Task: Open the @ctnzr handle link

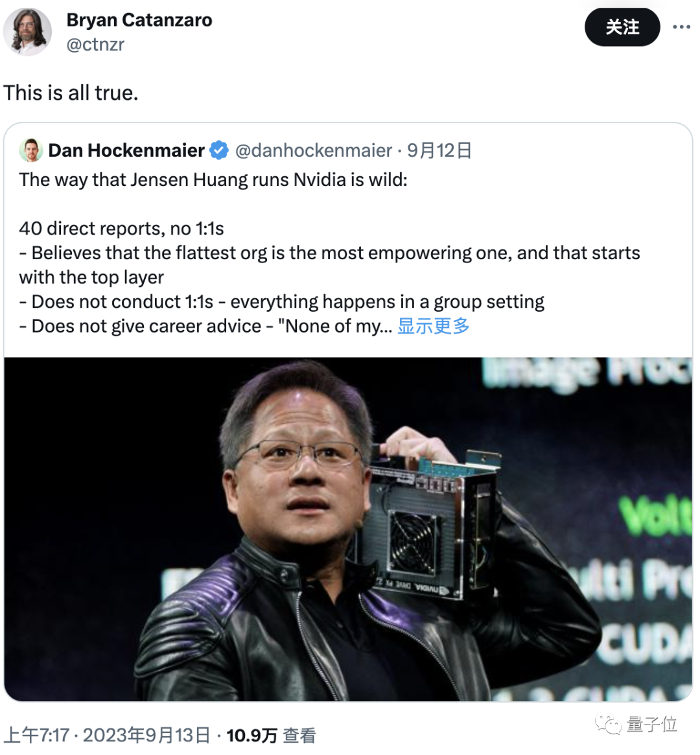Action: (95, 44)
